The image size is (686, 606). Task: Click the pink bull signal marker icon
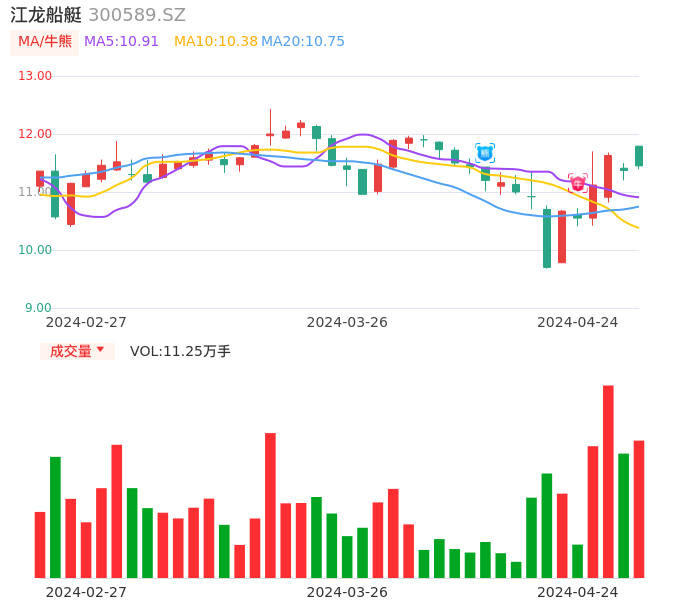pos(578,183)
